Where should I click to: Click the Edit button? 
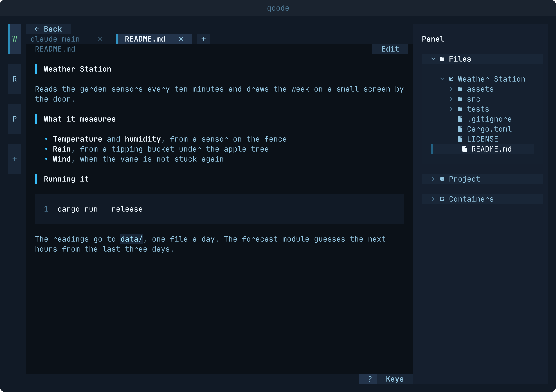point(390,49)
